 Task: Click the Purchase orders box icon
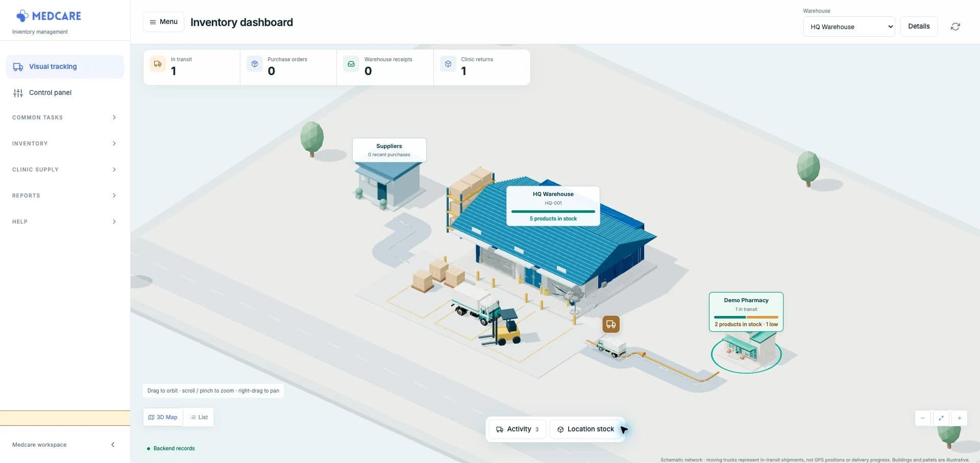coord(255,64)
